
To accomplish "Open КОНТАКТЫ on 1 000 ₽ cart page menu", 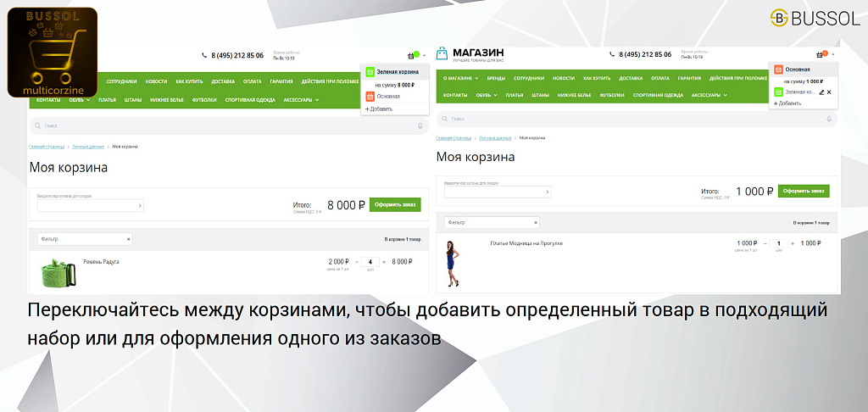I will [x=455, y=95].
